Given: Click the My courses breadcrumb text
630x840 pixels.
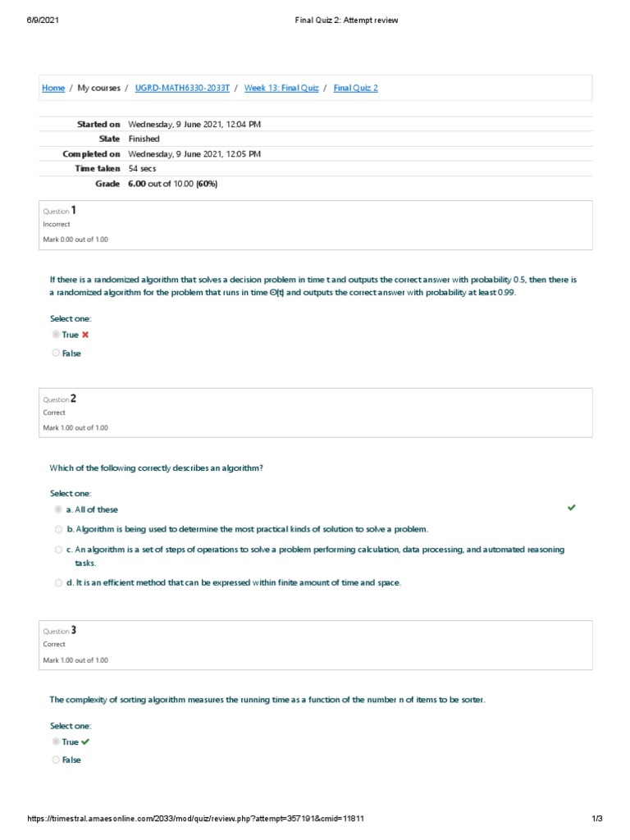Looking at the screenshot, I should [99, 88].
